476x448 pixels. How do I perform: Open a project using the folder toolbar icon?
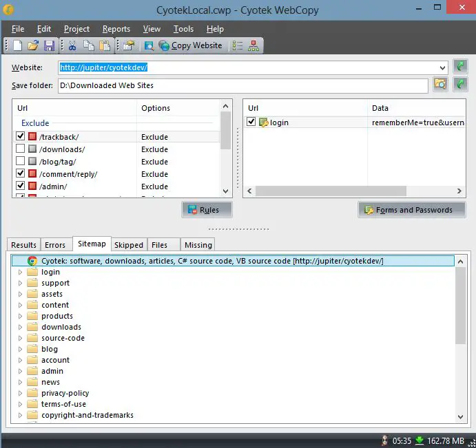pyautogui.click(x=33, y=45)
